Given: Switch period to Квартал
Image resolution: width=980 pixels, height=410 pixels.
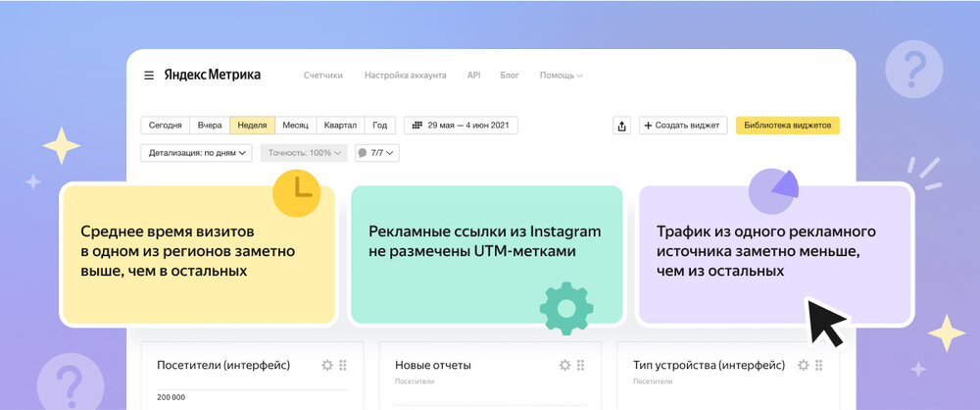Looking at the screenshot, I should pos(340,126).
